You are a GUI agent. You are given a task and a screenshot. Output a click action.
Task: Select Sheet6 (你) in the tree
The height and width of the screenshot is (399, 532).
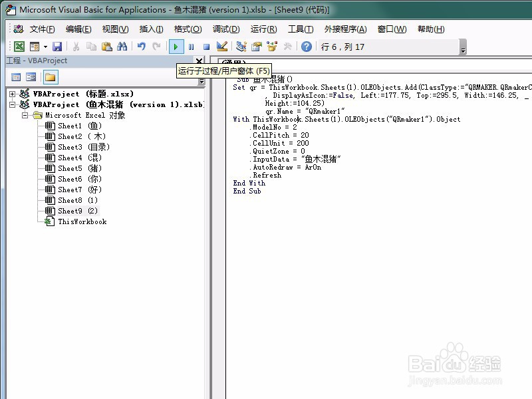(80, 179)
